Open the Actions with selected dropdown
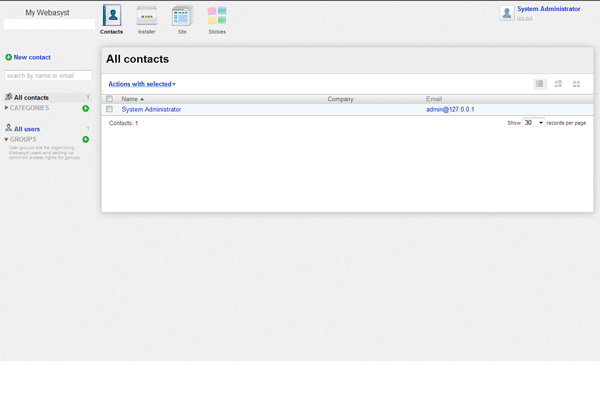Screen dimensions: 600x400 point(142,84)
